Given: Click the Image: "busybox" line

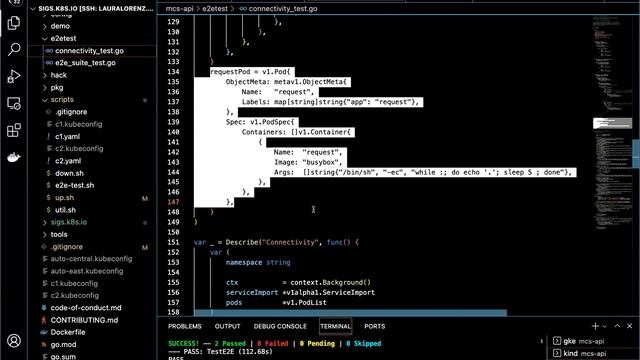Looking at the screenshot, I should (307, 162).
